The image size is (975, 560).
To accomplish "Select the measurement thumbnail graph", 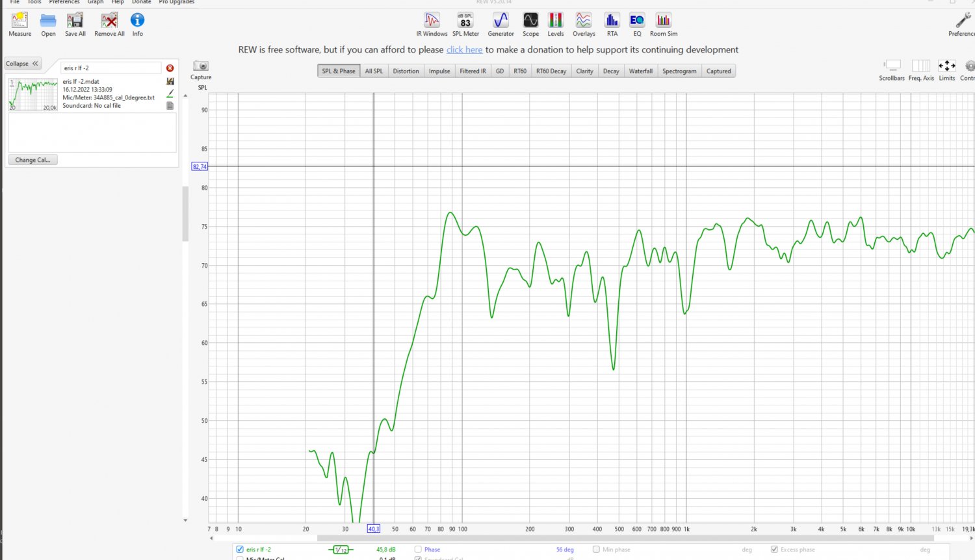I will [x=32, y=94].
